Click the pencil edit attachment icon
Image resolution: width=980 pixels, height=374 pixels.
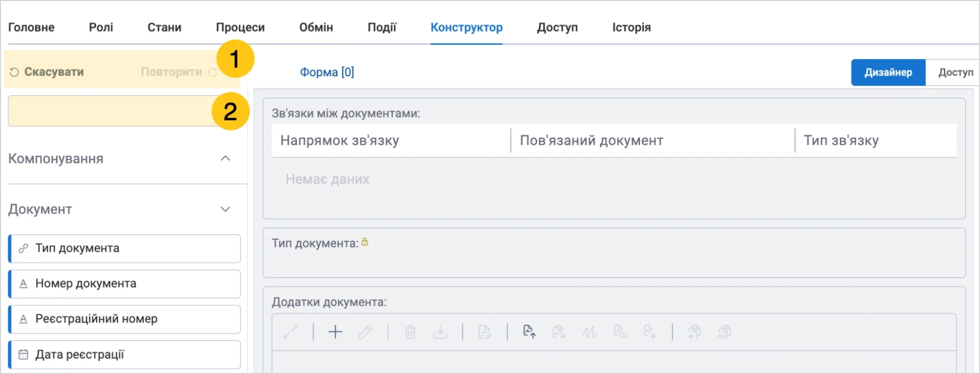(x=365, y=332)
